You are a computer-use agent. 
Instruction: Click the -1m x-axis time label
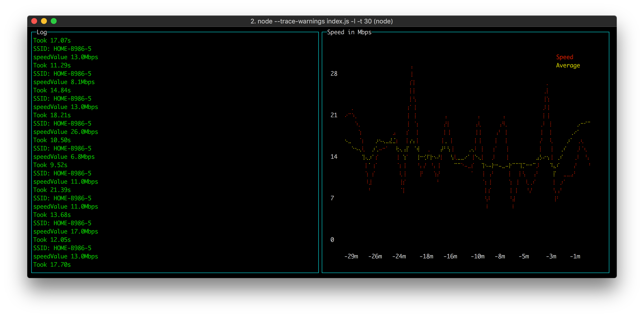575,256
